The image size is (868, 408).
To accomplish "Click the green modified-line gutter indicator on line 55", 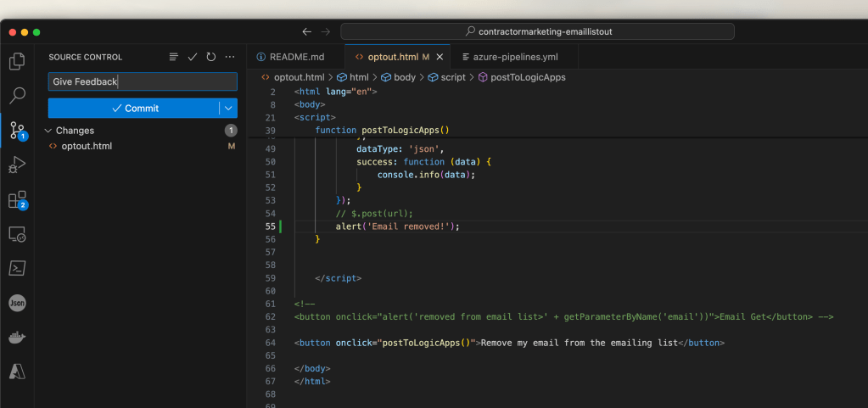I will 281,226.
